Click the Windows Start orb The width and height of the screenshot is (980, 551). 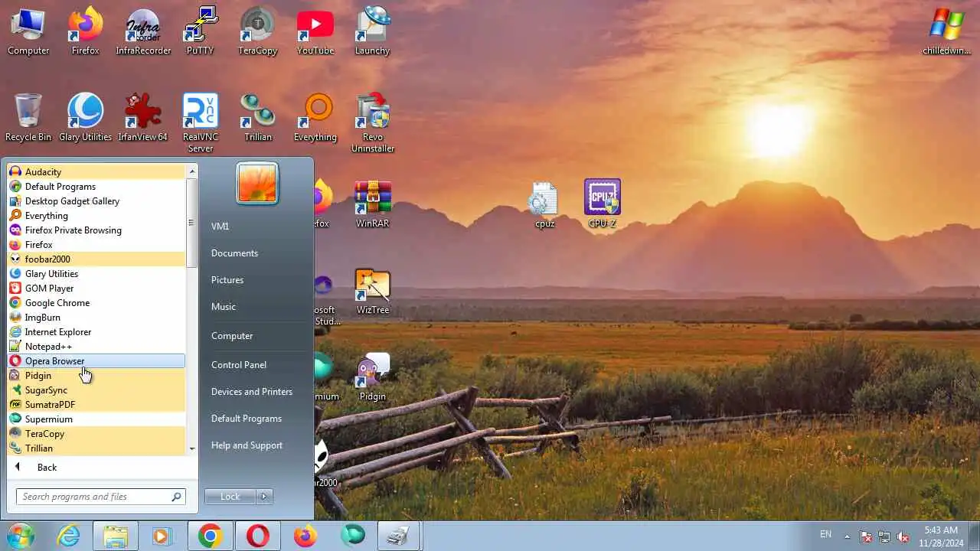pos(21,536)
